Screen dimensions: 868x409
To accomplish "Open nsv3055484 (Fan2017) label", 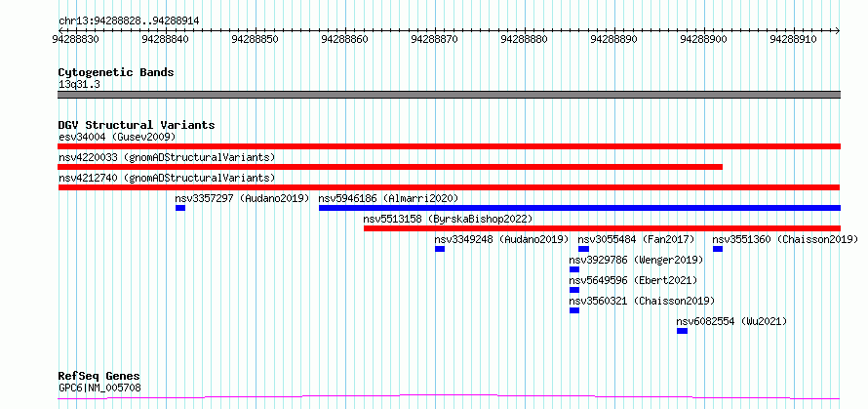I will click(x=636, y=239).
